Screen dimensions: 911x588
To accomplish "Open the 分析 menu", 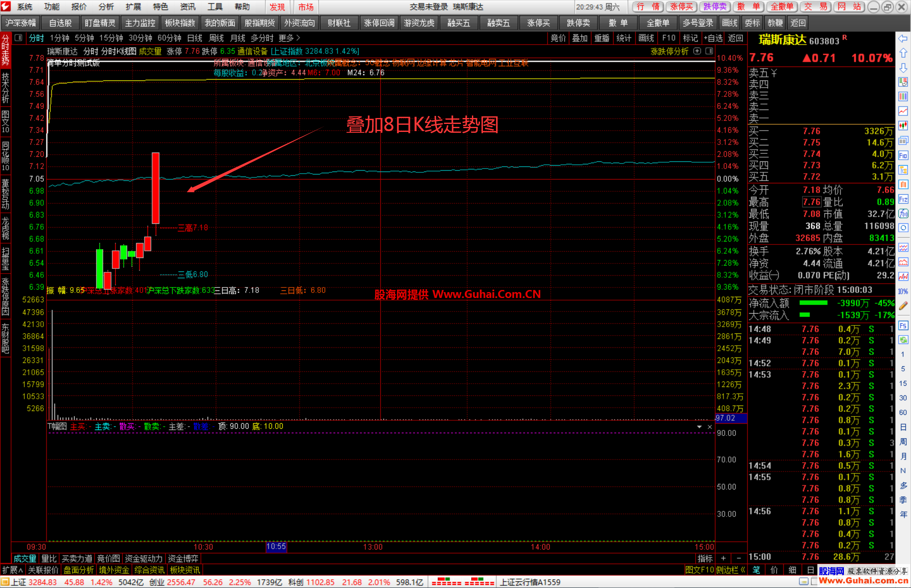I will [106, 7].
